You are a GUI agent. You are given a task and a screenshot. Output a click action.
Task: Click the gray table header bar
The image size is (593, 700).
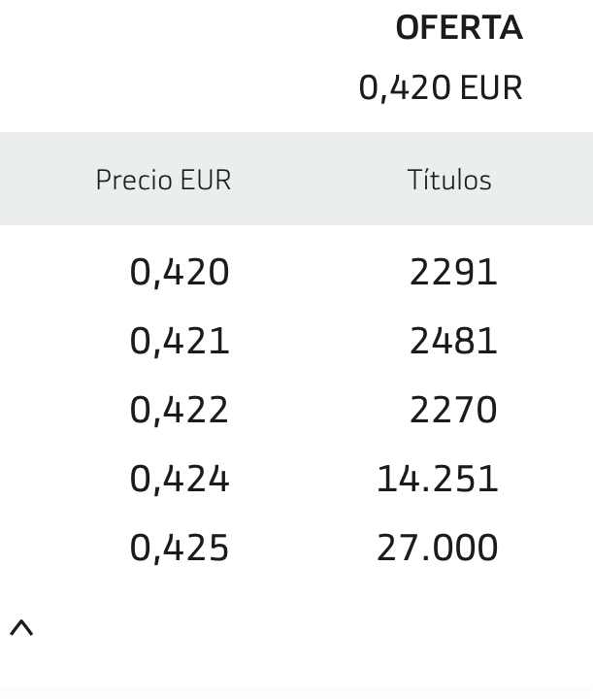(296, 179)
